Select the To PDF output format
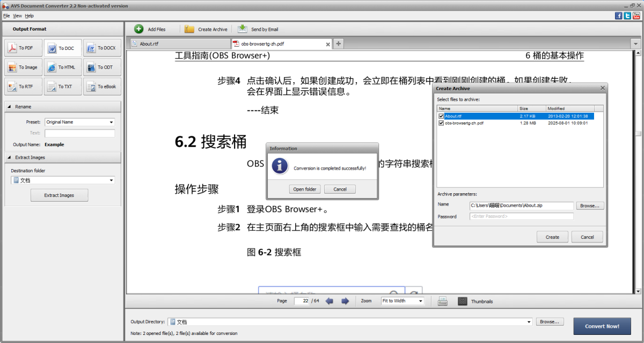This screenshot has height=343, width=644. 20,48
